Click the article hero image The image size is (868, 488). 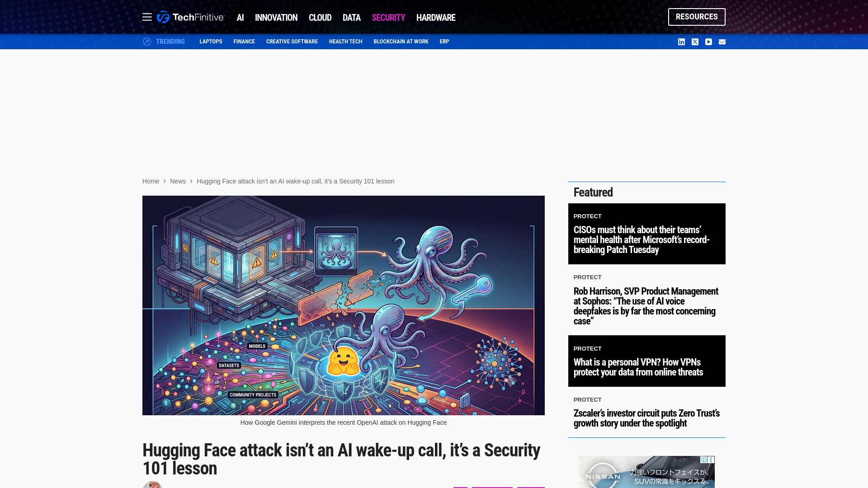pyautogui.click(x=344, y=305)
